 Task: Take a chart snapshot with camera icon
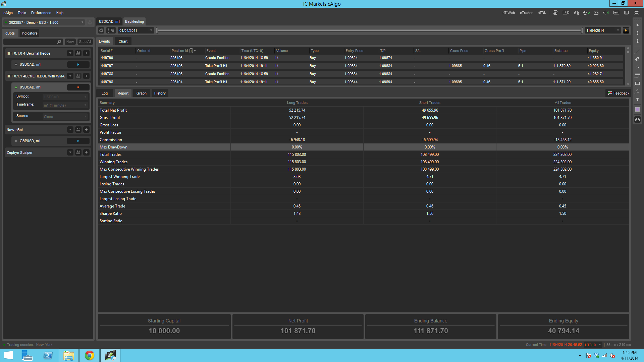point(637,120)
